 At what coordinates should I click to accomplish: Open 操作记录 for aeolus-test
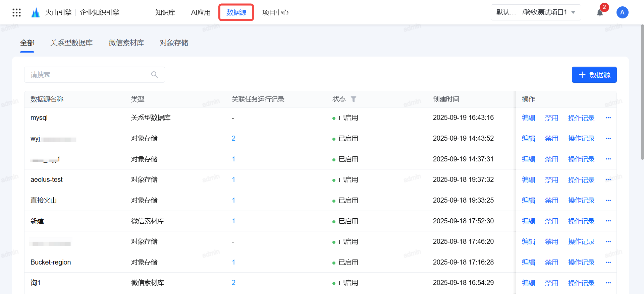pyautogui.click(x=581, y=180)
